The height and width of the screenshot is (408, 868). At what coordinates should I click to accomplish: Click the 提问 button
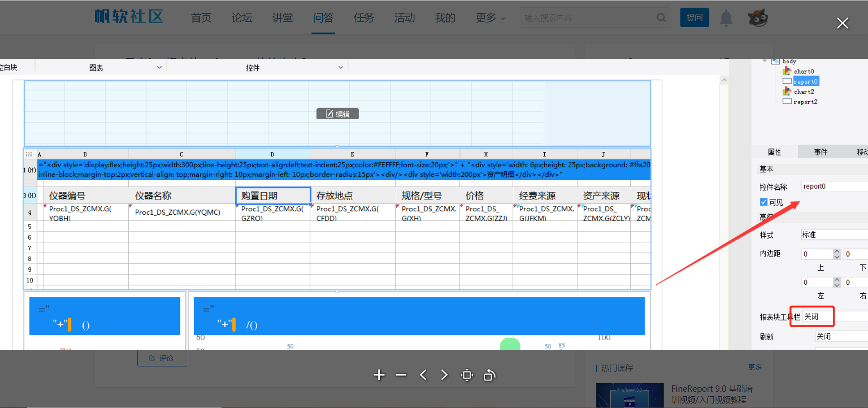click(694, 18)
